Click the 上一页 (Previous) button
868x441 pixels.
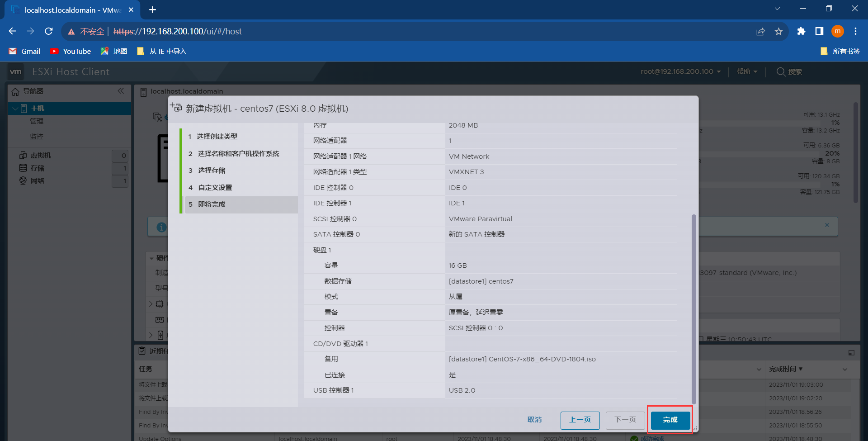pos(580,420)
